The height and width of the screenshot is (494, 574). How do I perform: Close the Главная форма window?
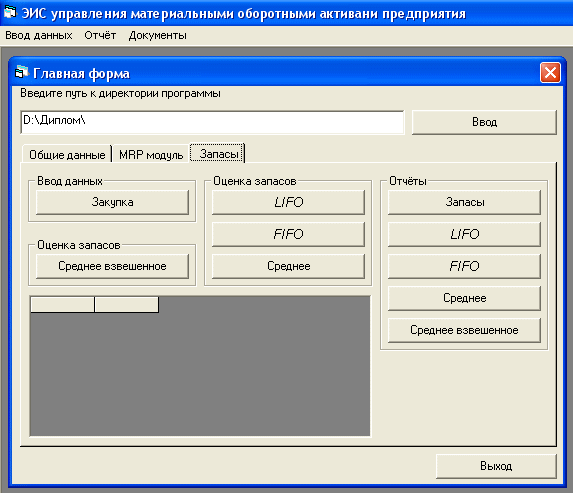pos(550,73)
